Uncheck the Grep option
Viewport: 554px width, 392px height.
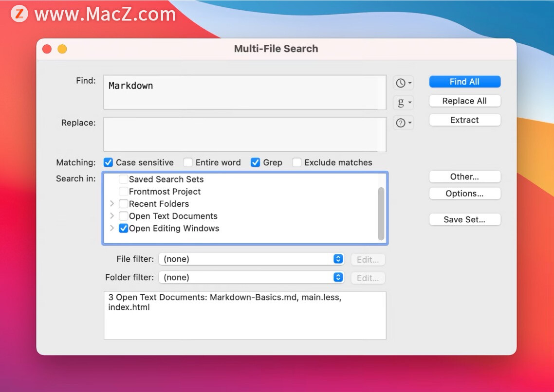255,162
